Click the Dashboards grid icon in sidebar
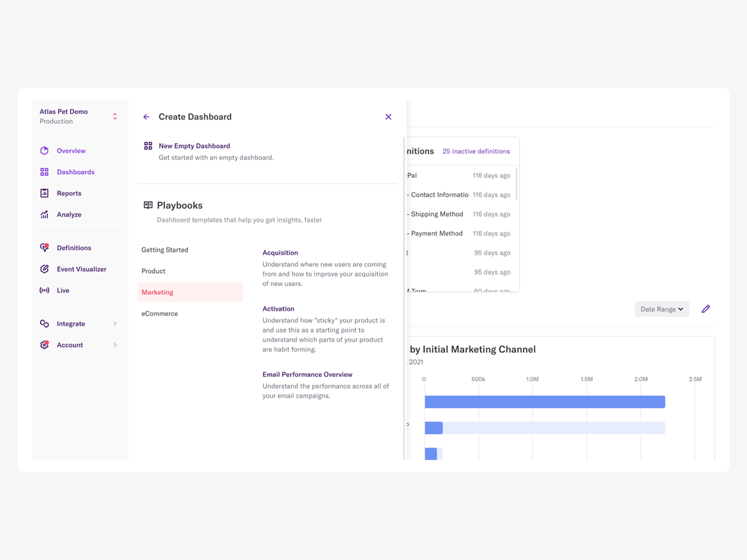 coord(44,172)
